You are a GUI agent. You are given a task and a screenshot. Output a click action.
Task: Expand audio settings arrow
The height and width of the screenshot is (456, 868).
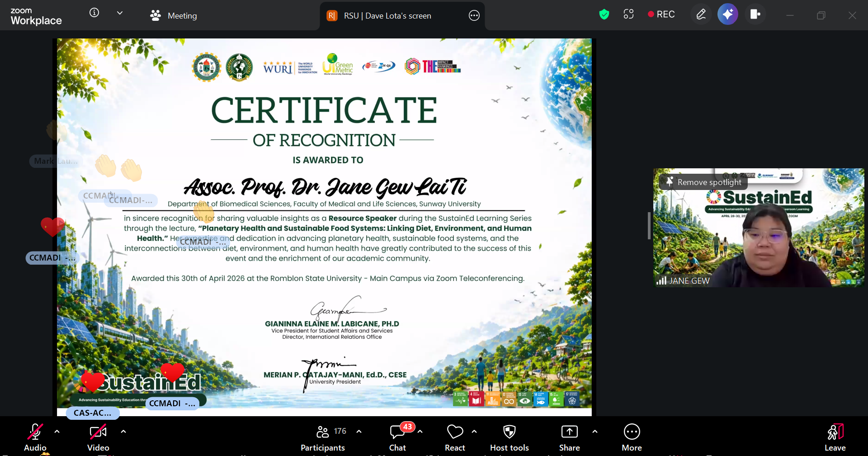57,432
